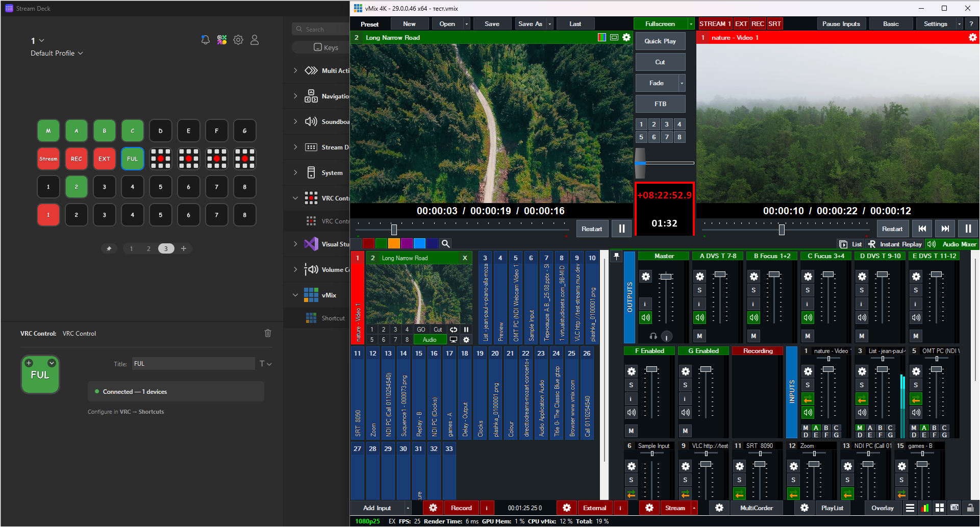
Task: Open the Fade transition dropdown arrow
Action: (682, 83)
